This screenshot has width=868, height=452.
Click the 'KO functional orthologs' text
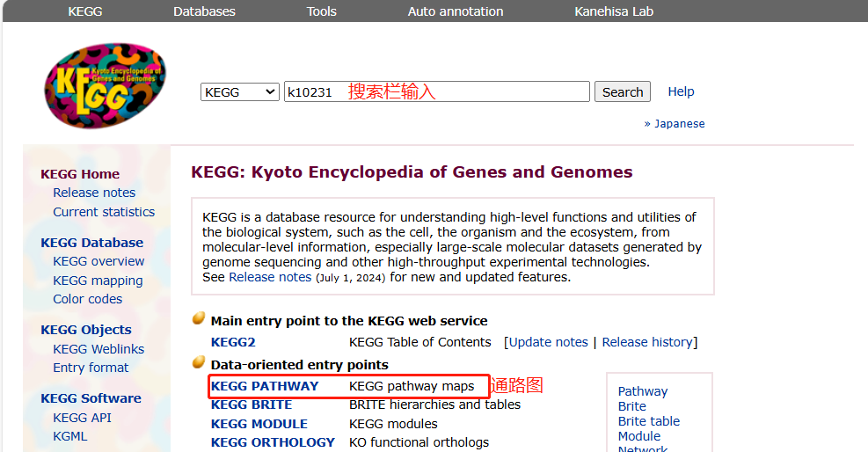tap(419, 442)
